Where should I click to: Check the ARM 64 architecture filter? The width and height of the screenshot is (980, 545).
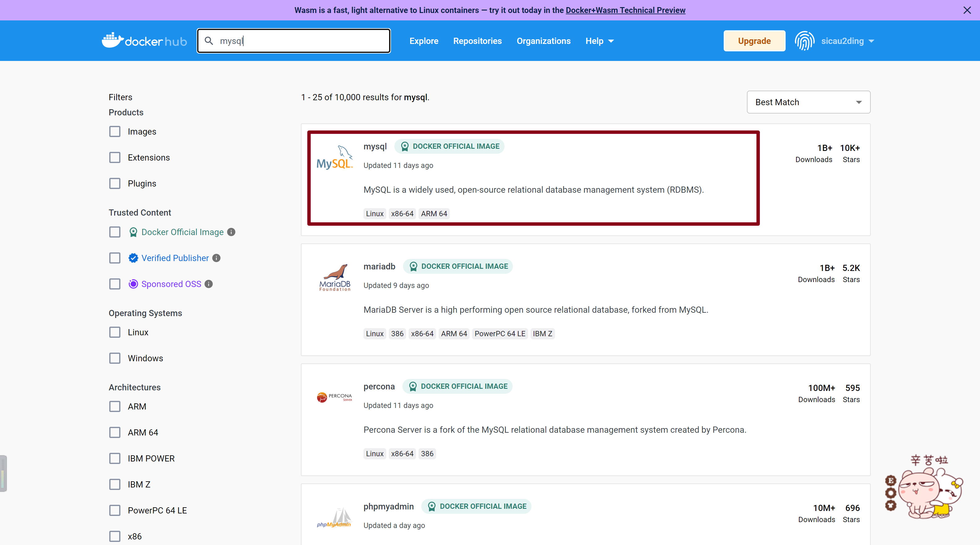coord(115,432)
